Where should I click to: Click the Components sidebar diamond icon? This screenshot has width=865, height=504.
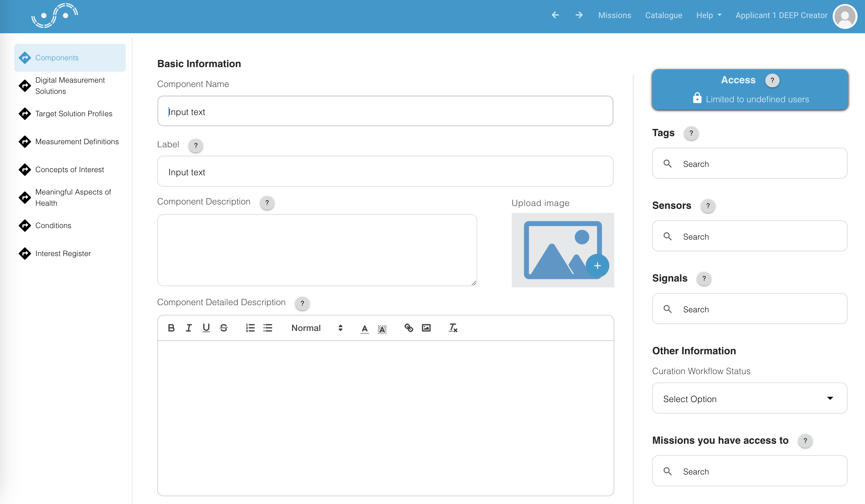click(x=25, y=58)
